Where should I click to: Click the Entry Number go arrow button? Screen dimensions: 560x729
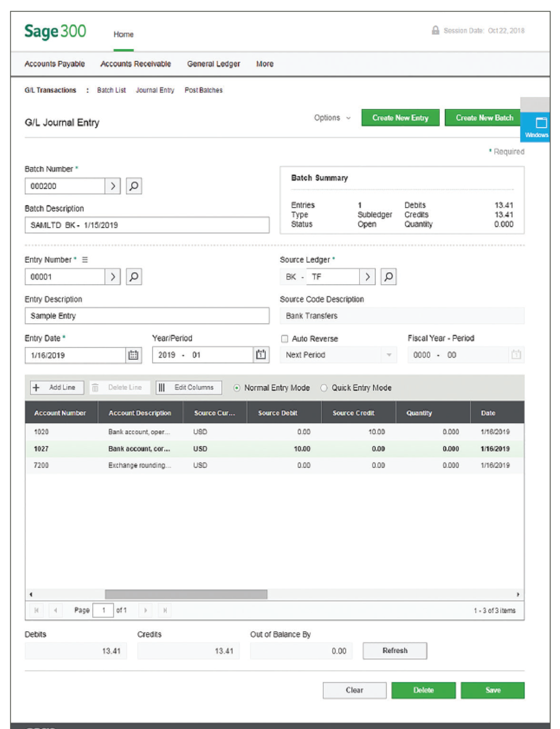tap(113, 277)
